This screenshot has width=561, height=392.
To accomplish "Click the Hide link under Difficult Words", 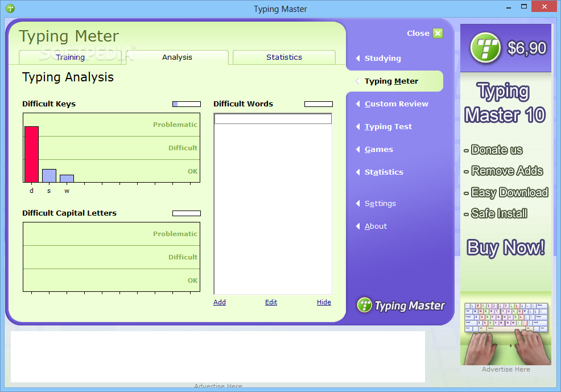I will (324, 302).
